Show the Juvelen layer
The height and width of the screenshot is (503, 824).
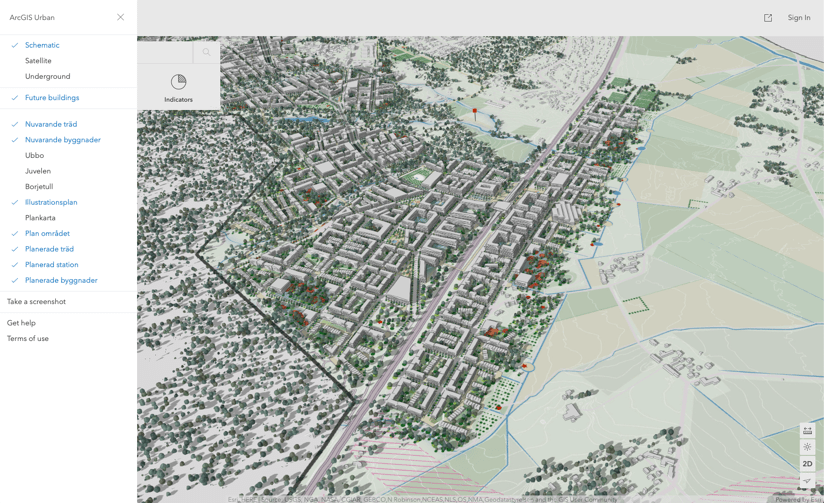click(x=68, y=171)
